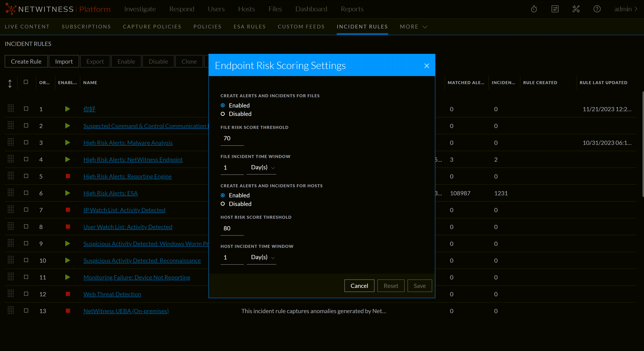644x351 pixels.
Task: Open the help question mark icon
Action: 597,9
